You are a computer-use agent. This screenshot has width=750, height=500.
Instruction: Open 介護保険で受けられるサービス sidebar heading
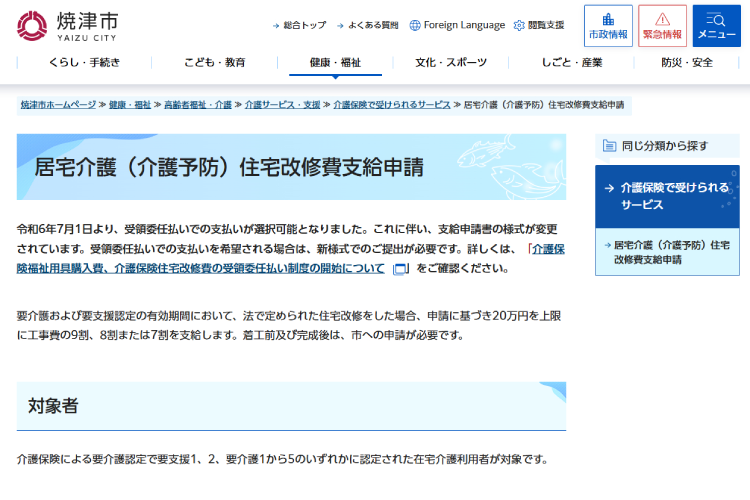pos(667,196)
